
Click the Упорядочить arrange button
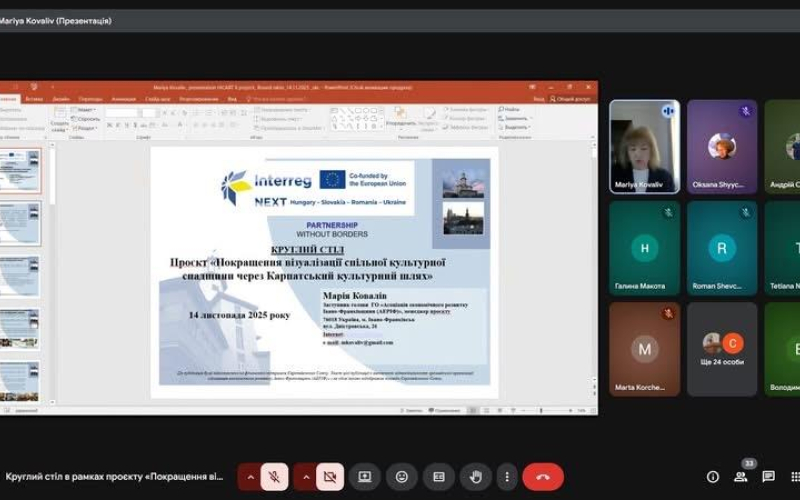pyautogui.click(x=401, y=118)
